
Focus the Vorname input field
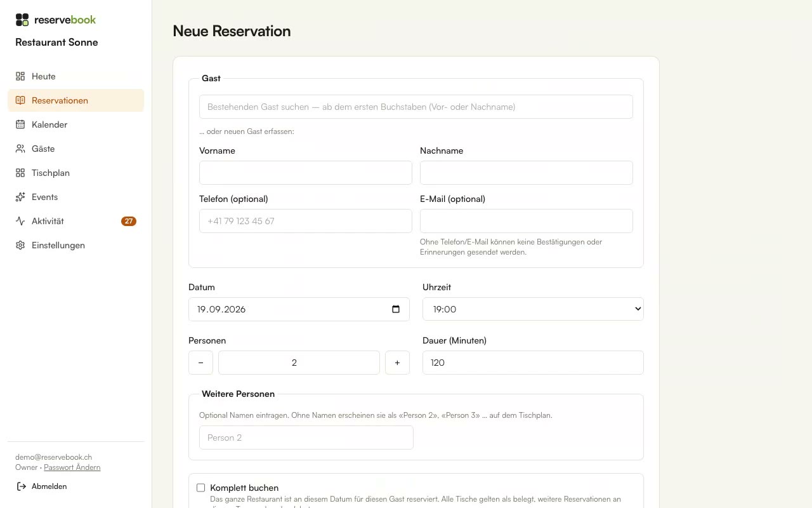point(306,173)
